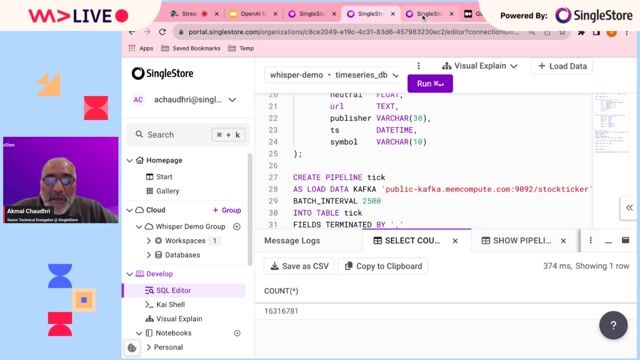Viewport: 640px width, 360px height.
Task: Collapse the Notebooks section
Action: (x=139, y=333)
